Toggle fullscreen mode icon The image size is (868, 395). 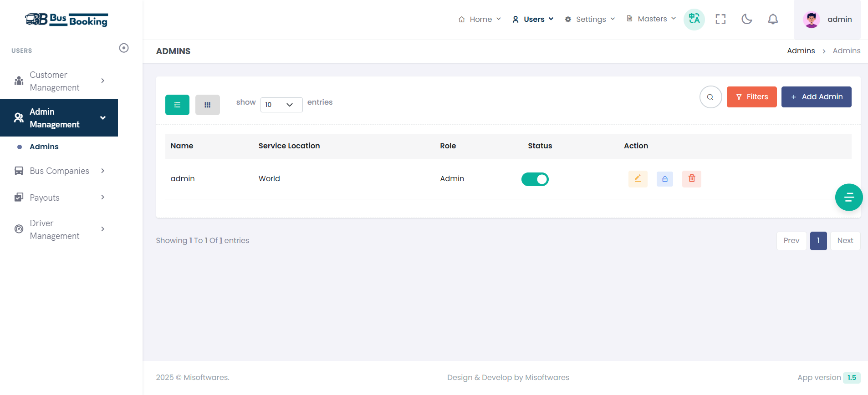(720, 19)
